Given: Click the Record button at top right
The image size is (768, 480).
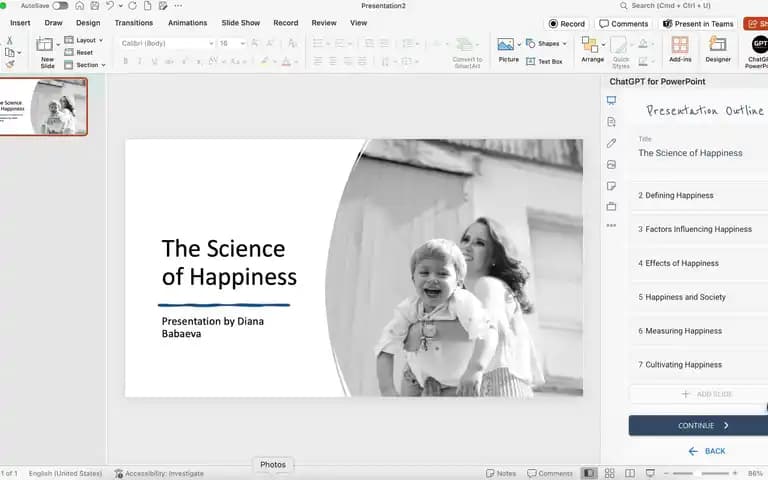Looking at the screenshot, I should [x=567, y=24].
